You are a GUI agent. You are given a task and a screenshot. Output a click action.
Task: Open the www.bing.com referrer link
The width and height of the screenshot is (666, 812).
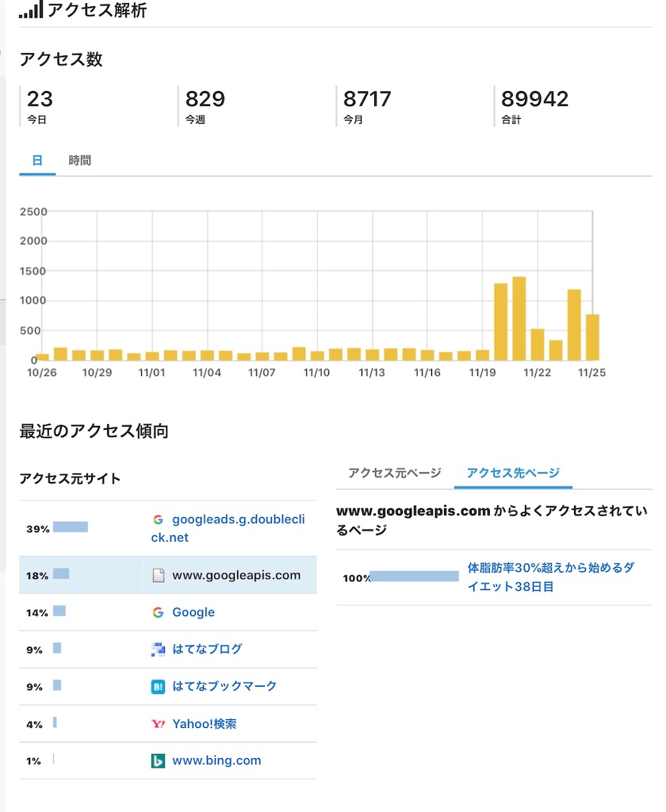pyautogui.click(x=216, y=760)
